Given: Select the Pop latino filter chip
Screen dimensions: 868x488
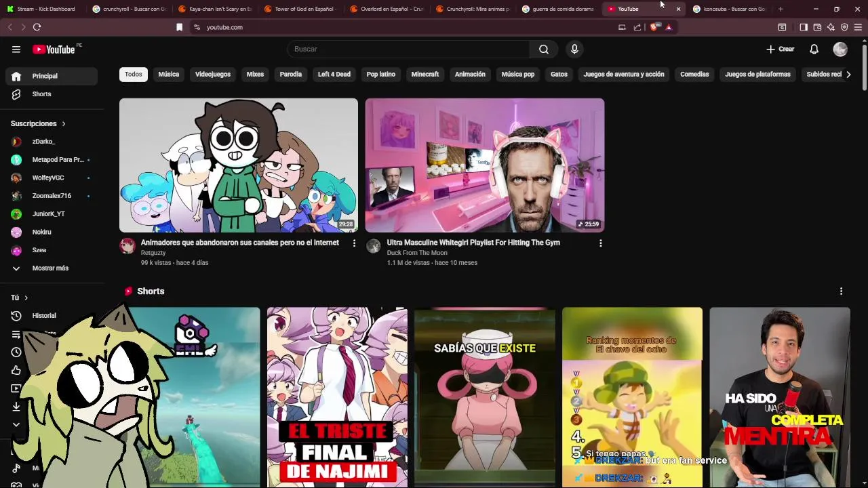Looking at the screenshot, I should [x=381, y=75].
